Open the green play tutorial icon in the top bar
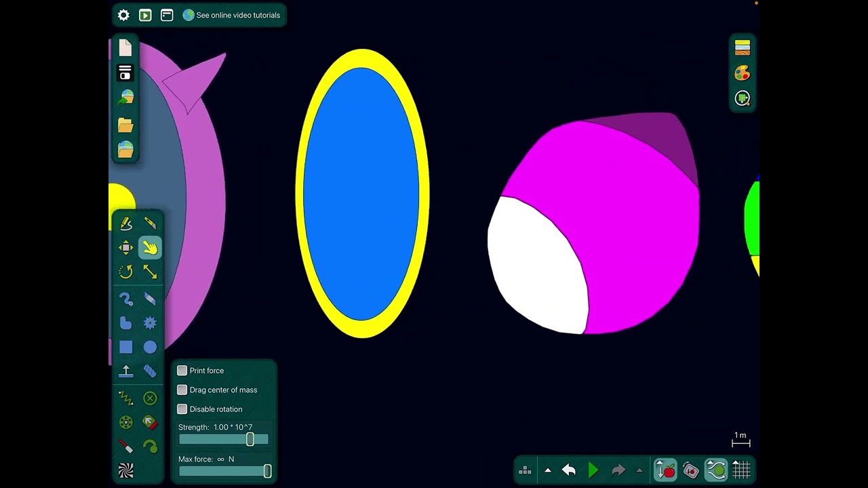Image resolution: width=868 pixels, height=488 pixels. (145, 15)
